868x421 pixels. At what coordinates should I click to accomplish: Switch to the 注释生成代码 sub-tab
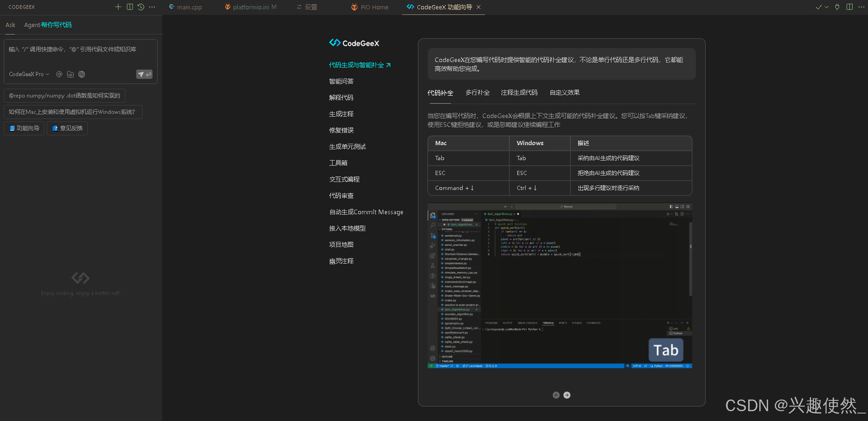[x=519, y=92]
